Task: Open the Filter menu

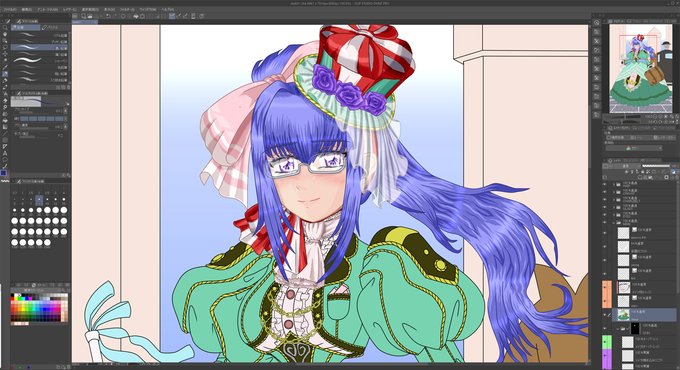Action: [x=127, y=9]
